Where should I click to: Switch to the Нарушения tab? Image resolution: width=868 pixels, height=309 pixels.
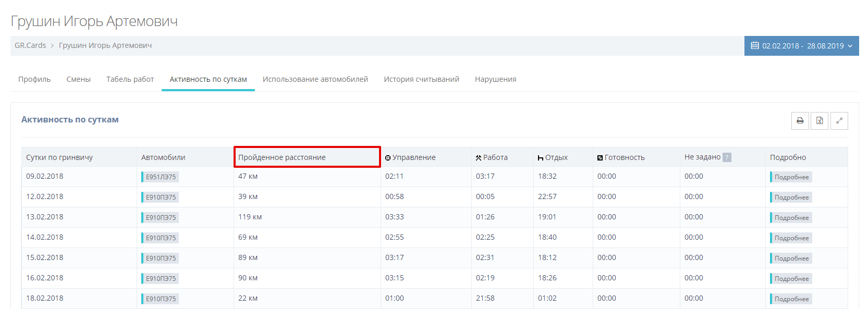tap(495, 79)
